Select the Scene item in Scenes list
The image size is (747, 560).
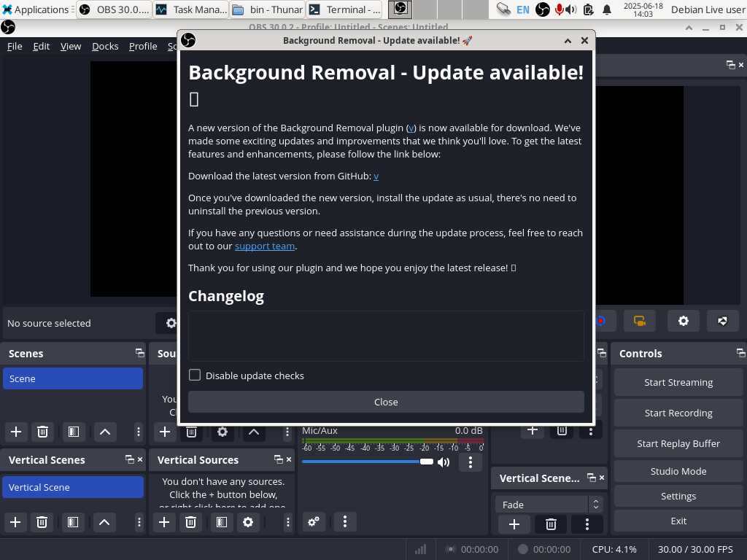coord(73,378)
